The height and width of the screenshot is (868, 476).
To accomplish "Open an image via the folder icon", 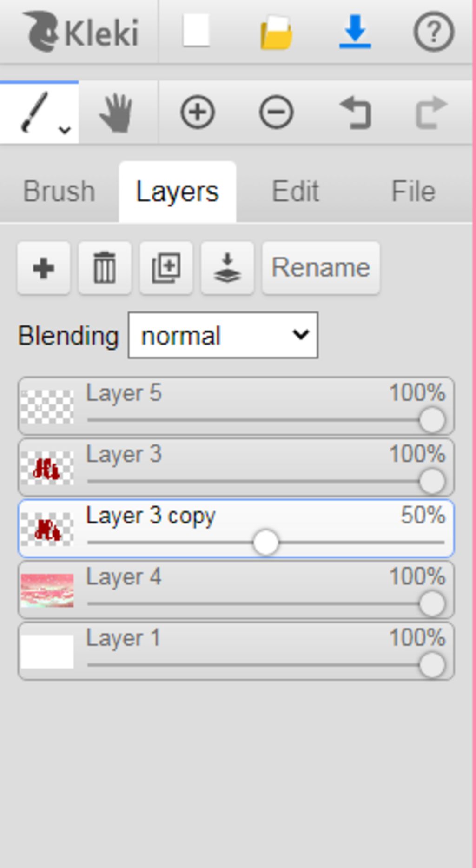I will 276,32.
